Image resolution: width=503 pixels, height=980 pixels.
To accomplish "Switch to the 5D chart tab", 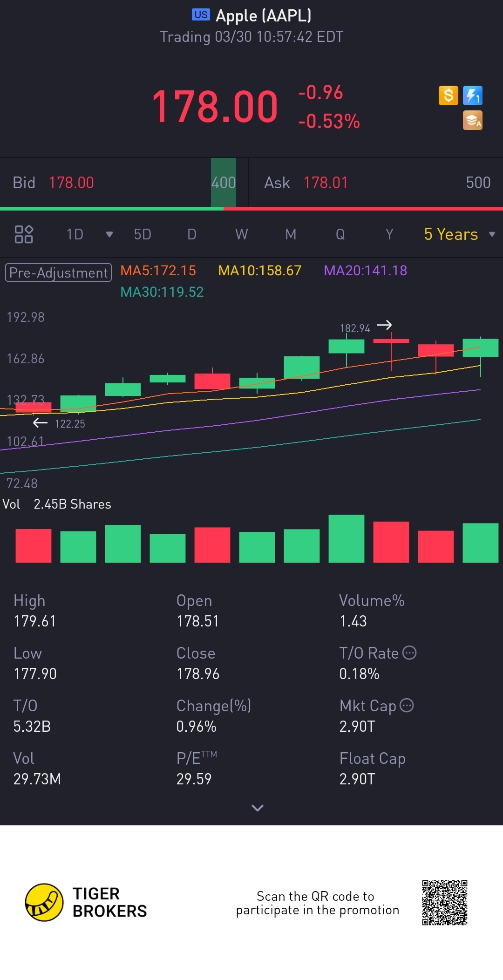I will (x=143, y=234).
